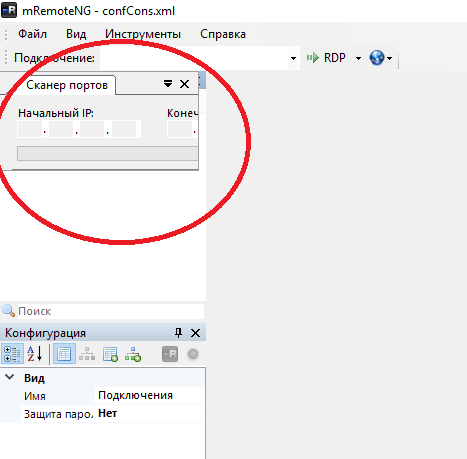
Task: Open the globe icon dropdown arrow
Action: pyautogui.click(x=389, y=58)
